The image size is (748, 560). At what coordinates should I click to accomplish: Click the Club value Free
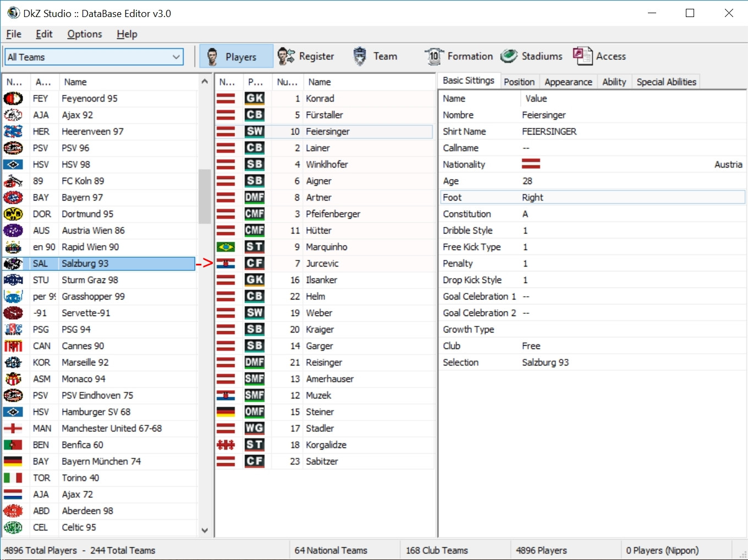pyautogui.click(x=531, y=346)
